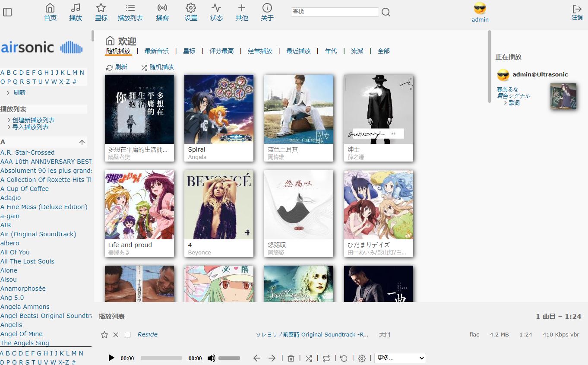This screenshot has width=588, height=365.
Task: Shuffle the play queue
Action: click(309, 358)
